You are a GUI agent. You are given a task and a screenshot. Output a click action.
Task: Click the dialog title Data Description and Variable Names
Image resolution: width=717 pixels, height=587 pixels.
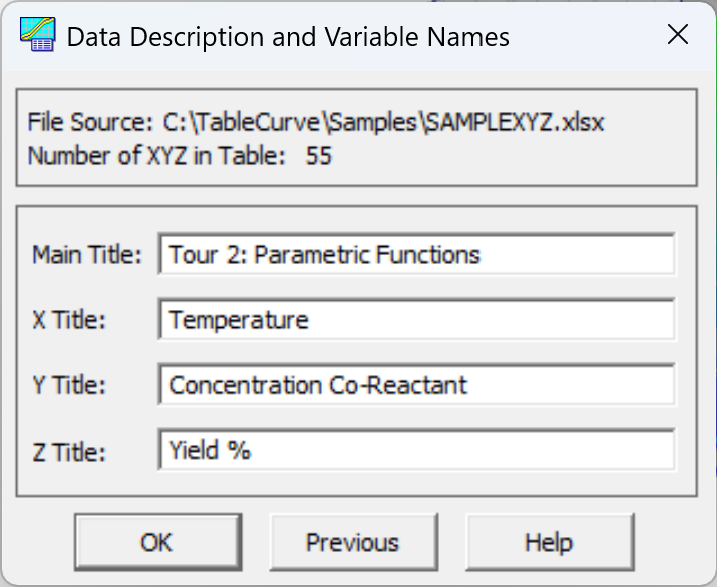288,37
